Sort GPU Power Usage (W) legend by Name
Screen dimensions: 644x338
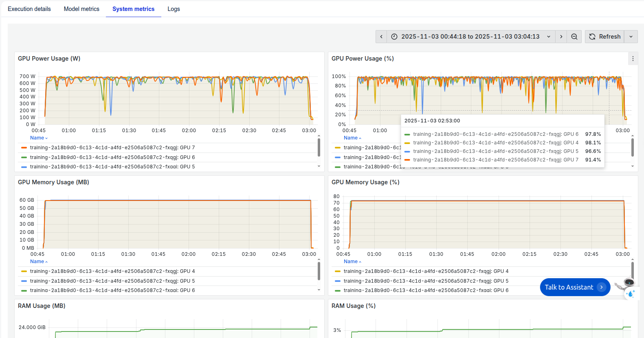coord(39,138)
